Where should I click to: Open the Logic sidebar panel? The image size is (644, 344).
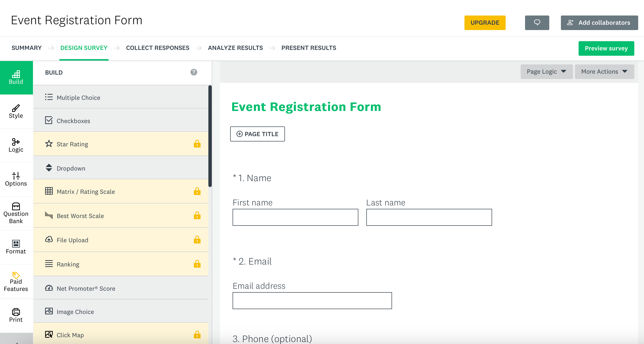pyautogui.click(x=16, y=146)
